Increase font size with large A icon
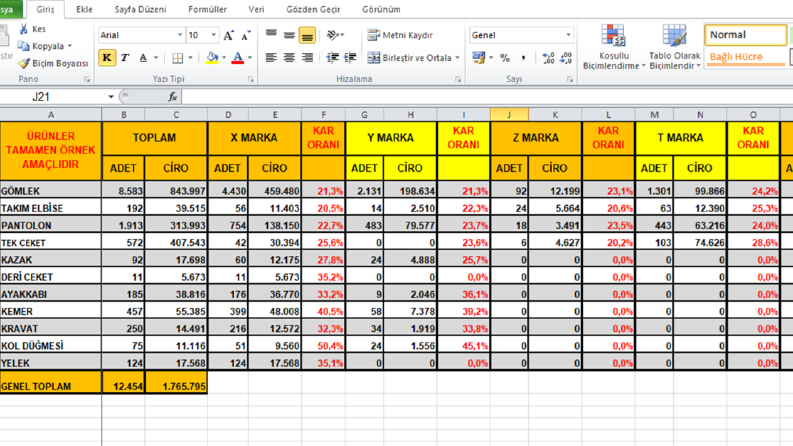This screenshot has width=793, height=446. click(x=229, y=35)
